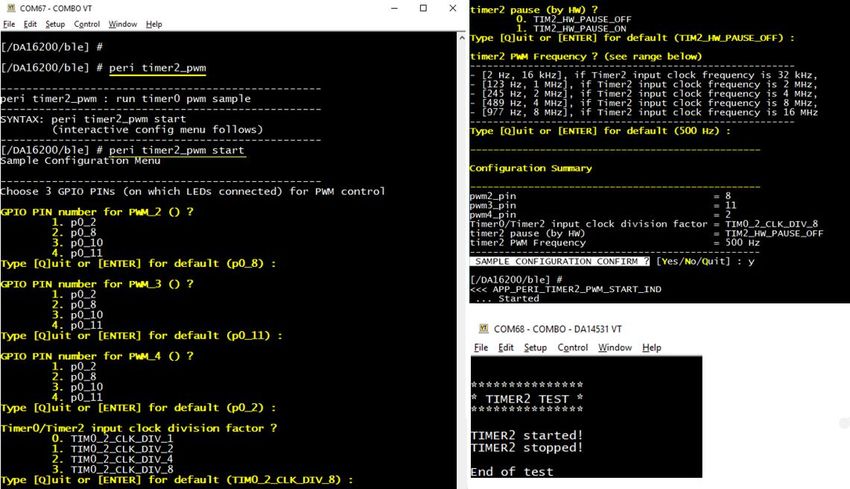
Task: Click the default (TIM0_2_CLK_DIV_8) prompt line
Action: [177, 480]
